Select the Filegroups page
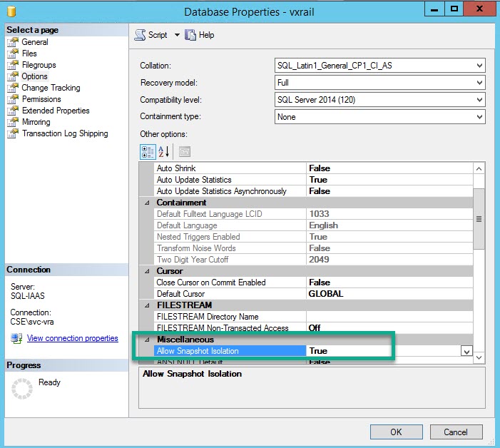Image resolution: width=500 pixels, height=448 pixels. 39,65
